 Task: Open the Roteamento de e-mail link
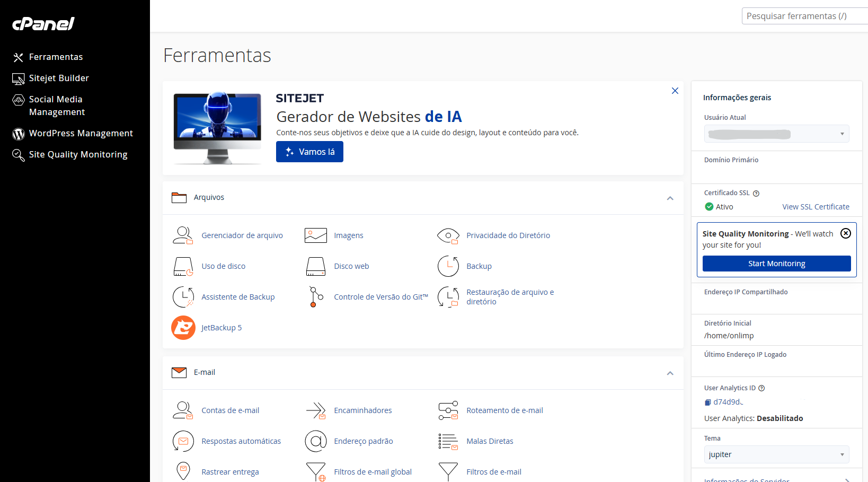(x=504, y=410)
